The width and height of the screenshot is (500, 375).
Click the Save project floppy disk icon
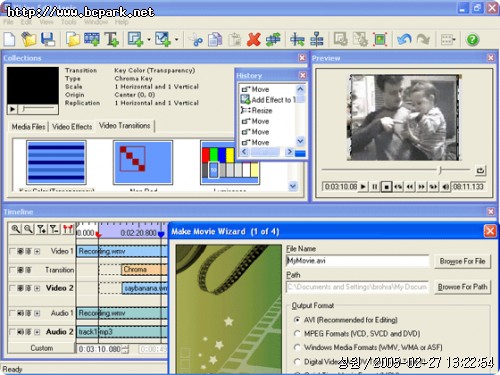48,39
